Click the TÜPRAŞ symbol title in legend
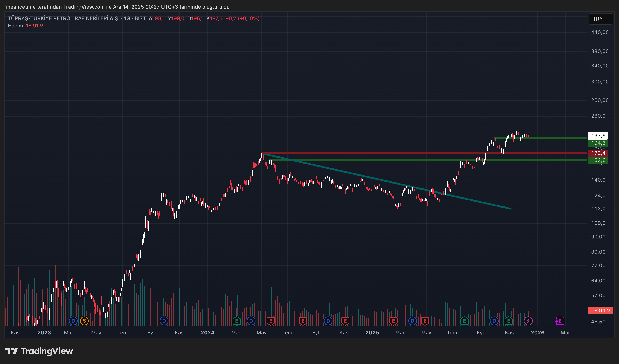Viewport: 619px width, 364px height. click(x=63, y=18)
